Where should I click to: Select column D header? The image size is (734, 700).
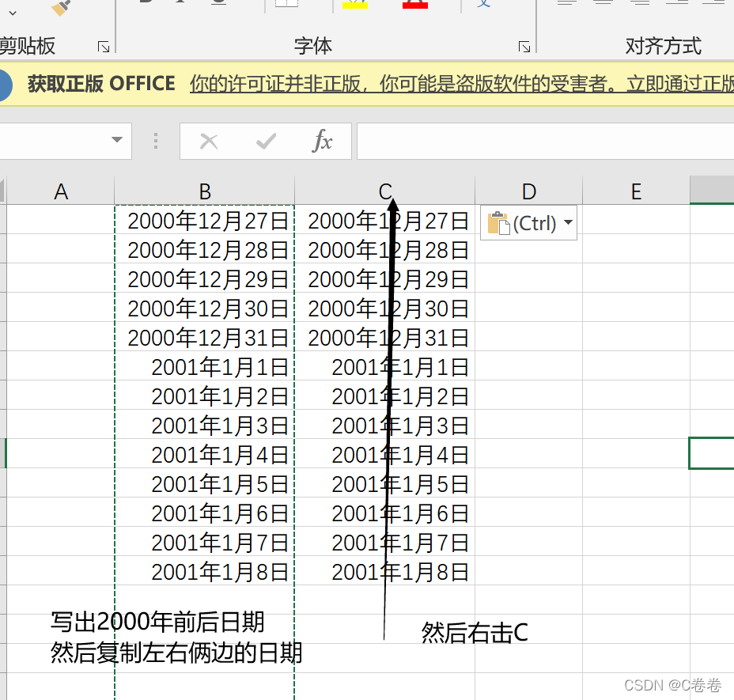[x=529, y=191]
